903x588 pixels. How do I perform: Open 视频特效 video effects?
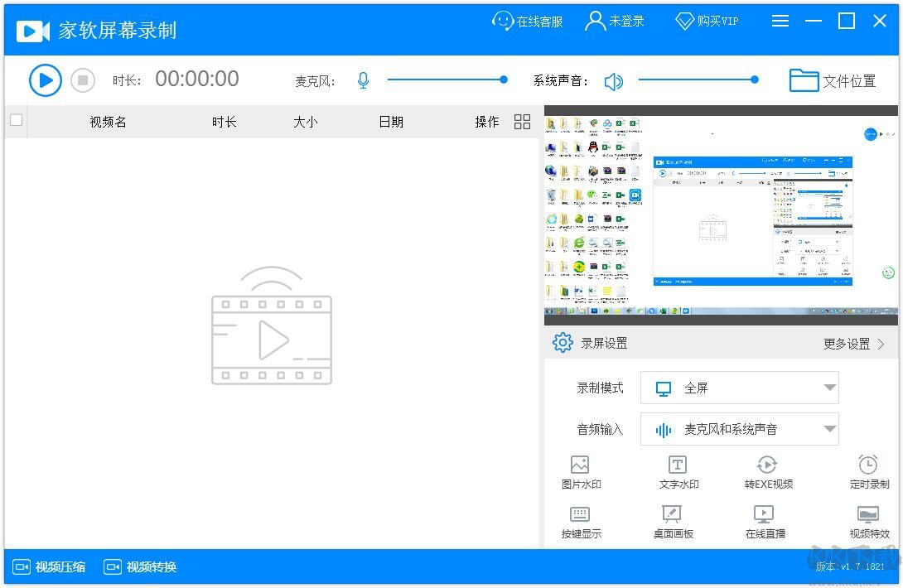[x=868, y=522]
